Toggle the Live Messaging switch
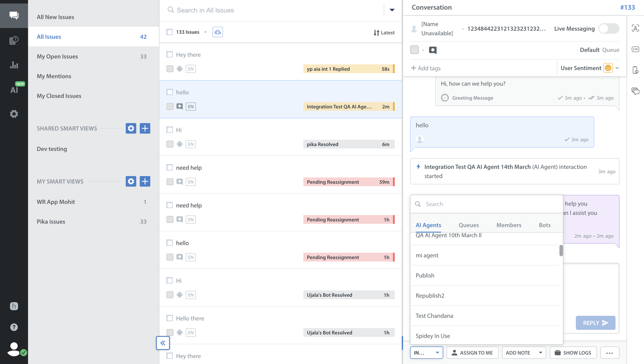This screenshot has width=644, height=364. pos(609,29)
